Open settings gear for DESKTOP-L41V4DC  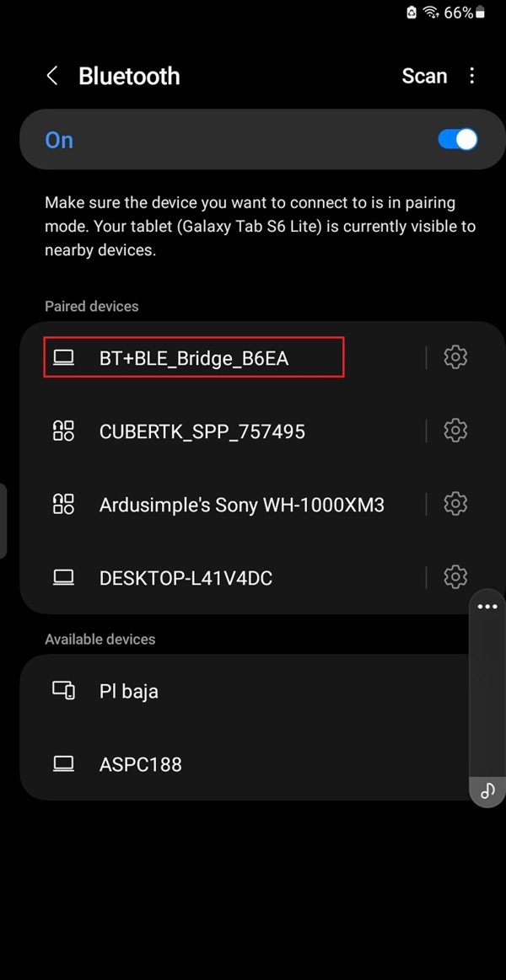[455, 577]
